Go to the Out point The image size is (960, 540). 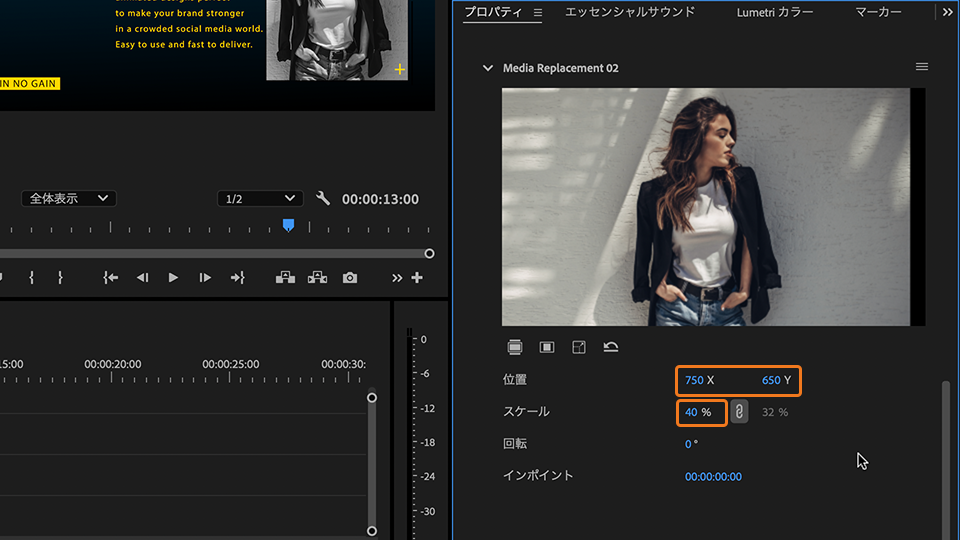point(237,278)
